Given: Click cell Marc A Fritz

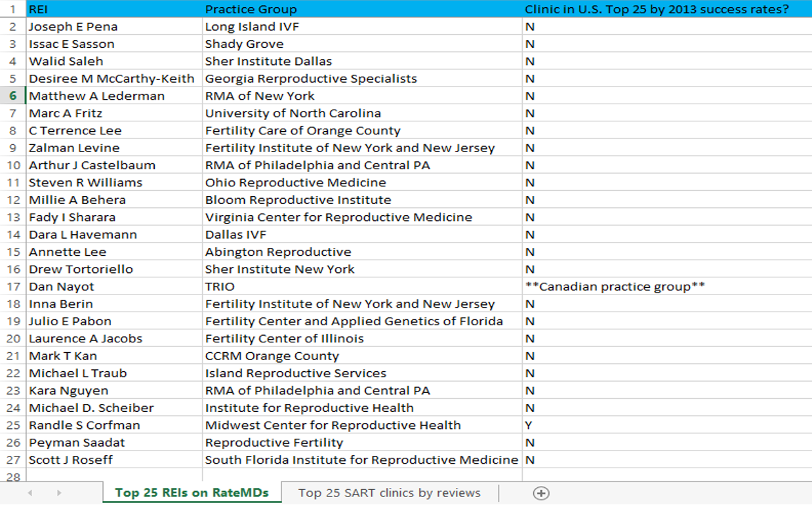Looking at the screenshot, I should pyautogui.click(x=114, y=113).
